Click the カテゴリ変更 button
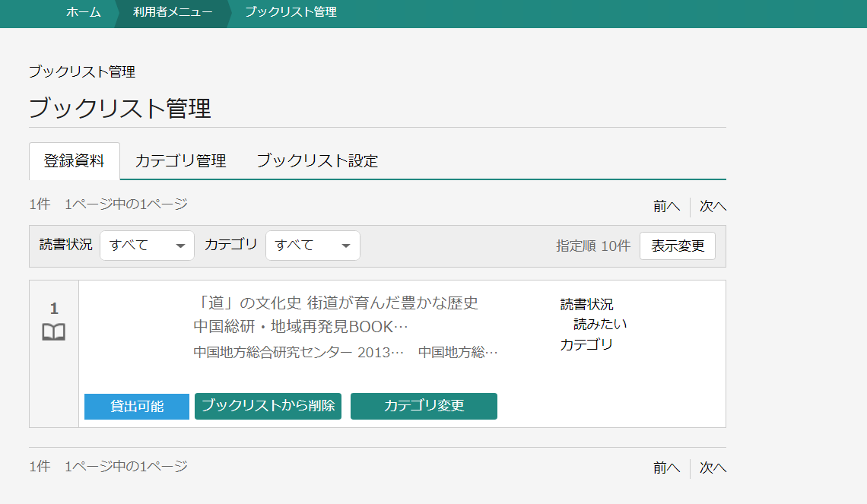 424,406
